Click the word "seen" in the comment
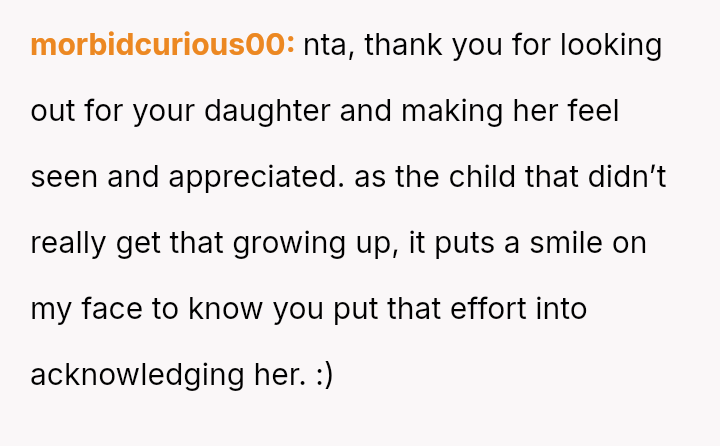Image resolution: width=720 pixels, height=446 pixels. 63,177
